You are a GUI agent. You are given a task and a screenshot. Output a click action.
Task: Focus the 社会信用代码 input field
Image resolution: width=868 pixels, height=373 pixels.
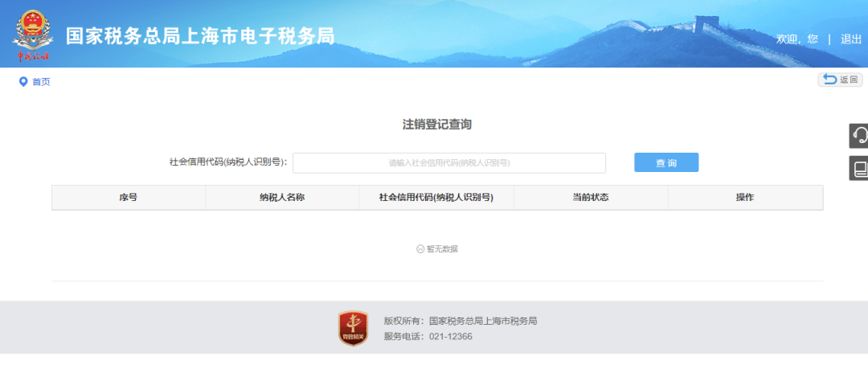[449, 162]
